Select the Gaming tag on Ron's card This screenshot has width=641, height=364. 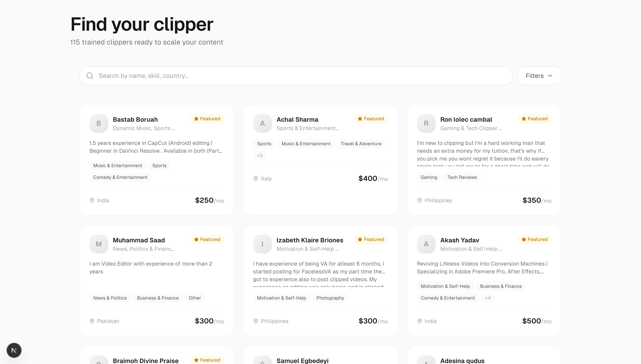pos(429,177)
